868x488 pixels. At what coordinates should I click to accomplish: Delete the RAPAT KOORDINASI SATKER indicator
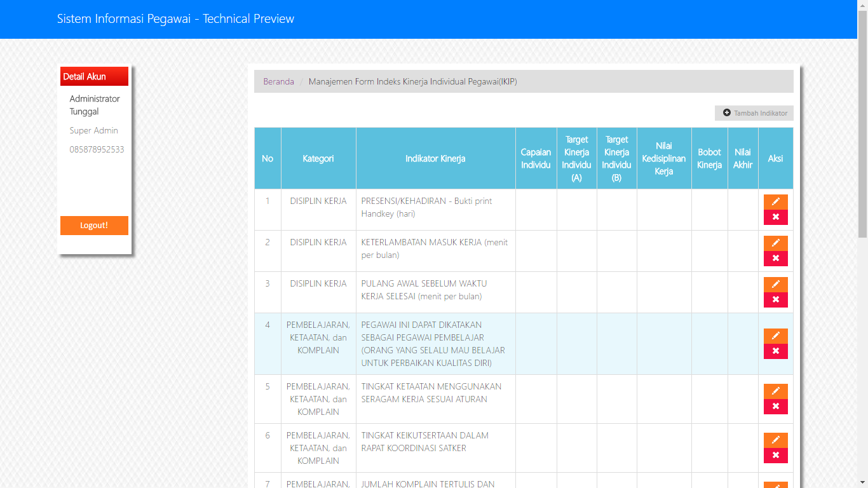click(x=775, y=456)
